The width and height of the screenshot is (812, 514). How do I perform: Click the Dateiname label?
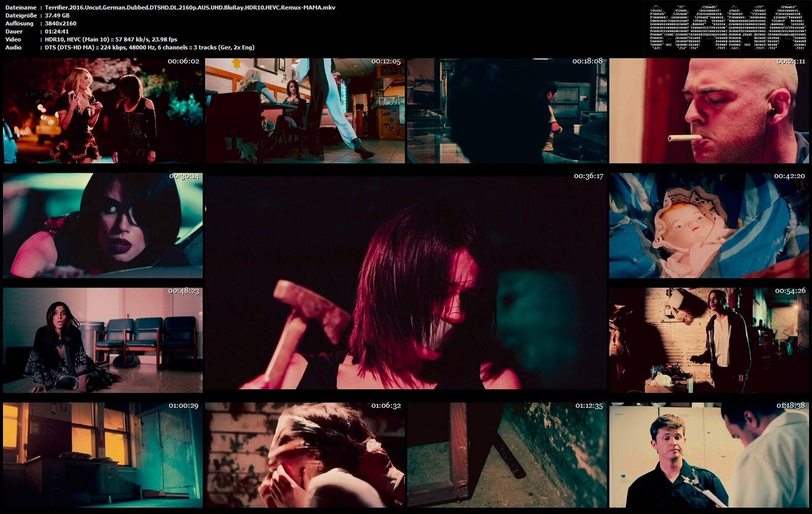tap(21, 8)
